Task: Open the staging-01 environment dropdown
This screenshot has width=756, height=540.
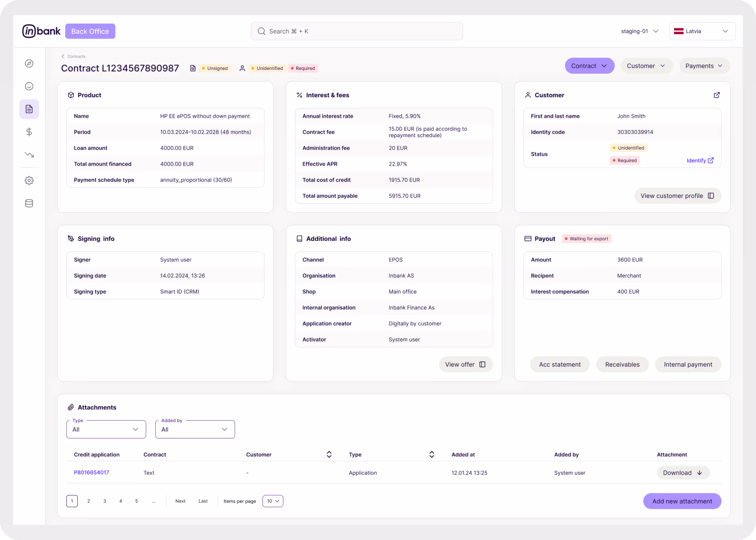Action: (x=639, y=31)
